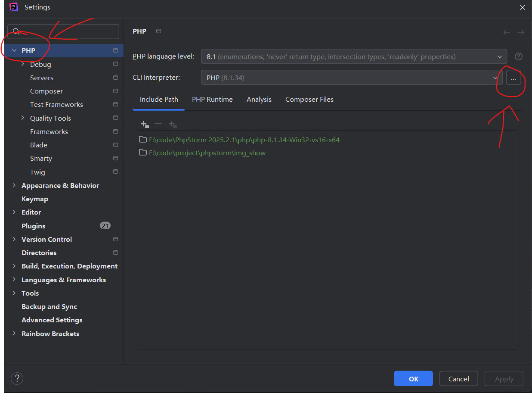
Task: Click the folder icon beside img_show path
Action: click(x=143, y=153)
